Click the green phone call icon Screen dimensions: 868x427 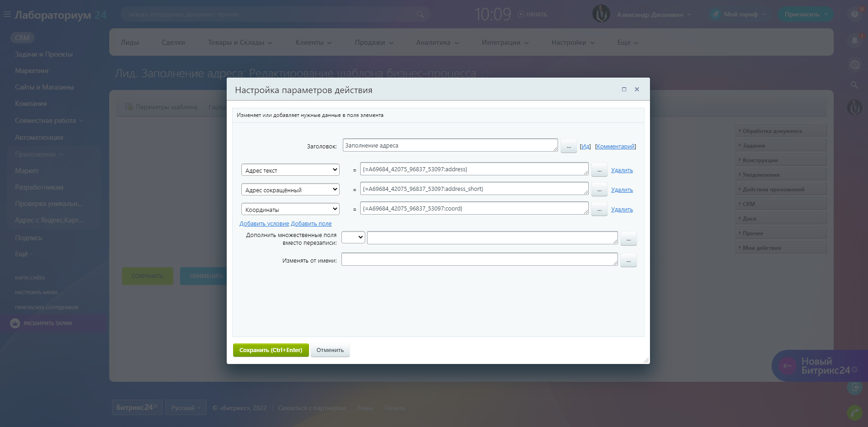click(855, 413)
